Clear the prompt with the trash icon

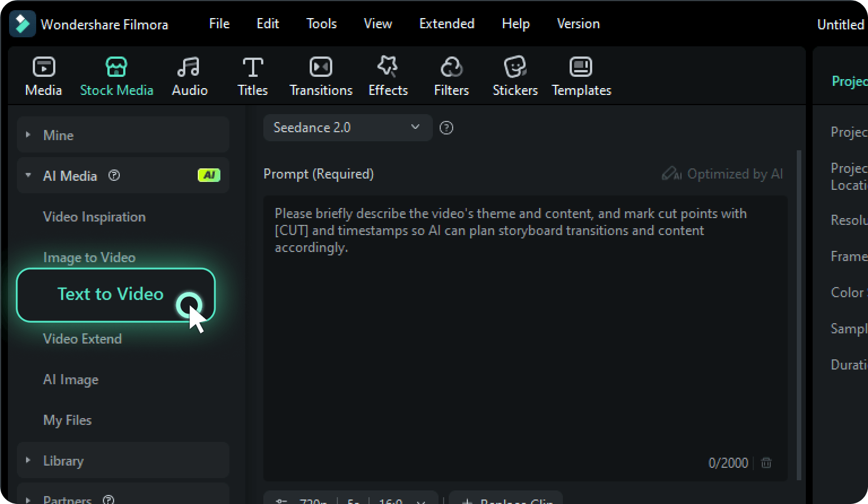(x=766, y=463)
